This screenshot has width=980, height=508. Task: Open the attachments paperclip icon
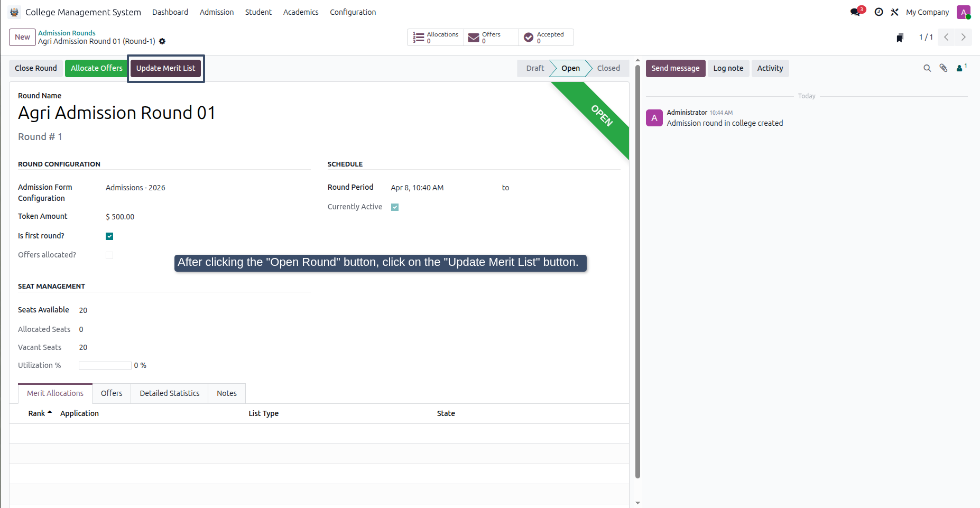pos(944,68)
